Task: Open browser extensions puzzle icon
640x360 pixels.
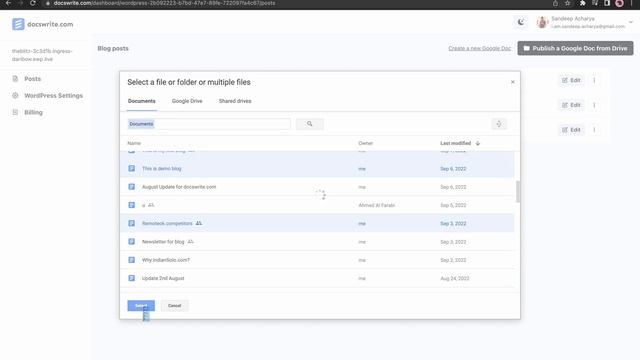Action: tap(582, 3)
